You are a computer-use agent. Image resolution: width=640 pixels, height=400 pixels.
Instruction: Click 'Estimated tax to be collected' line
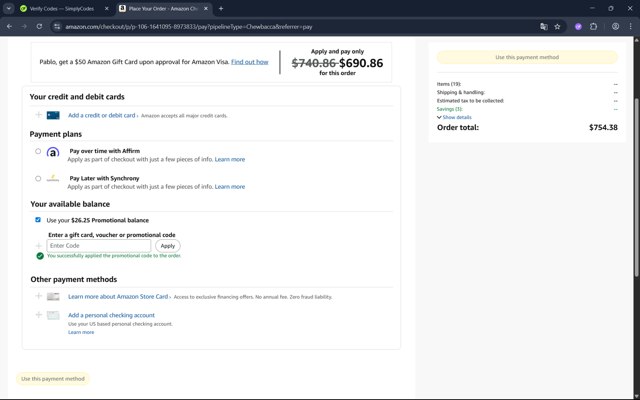(471, 100)
